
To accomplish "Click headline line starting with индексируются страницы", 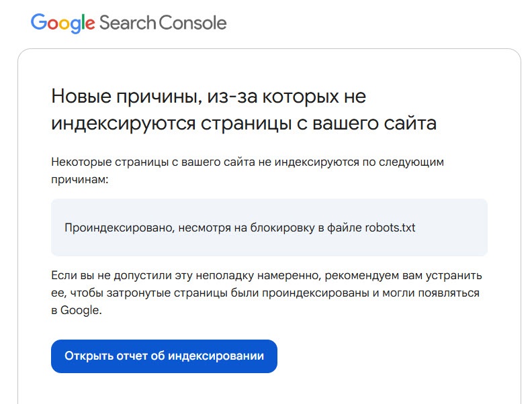I will 244,123.
